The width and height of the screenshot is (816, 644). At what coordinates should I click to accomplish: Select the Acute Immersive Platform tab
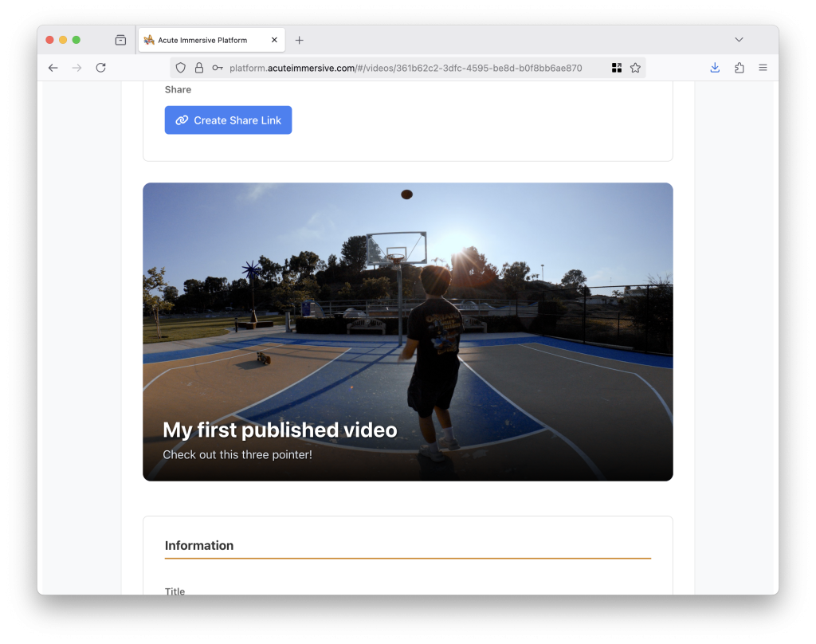[x=212, y=40]
